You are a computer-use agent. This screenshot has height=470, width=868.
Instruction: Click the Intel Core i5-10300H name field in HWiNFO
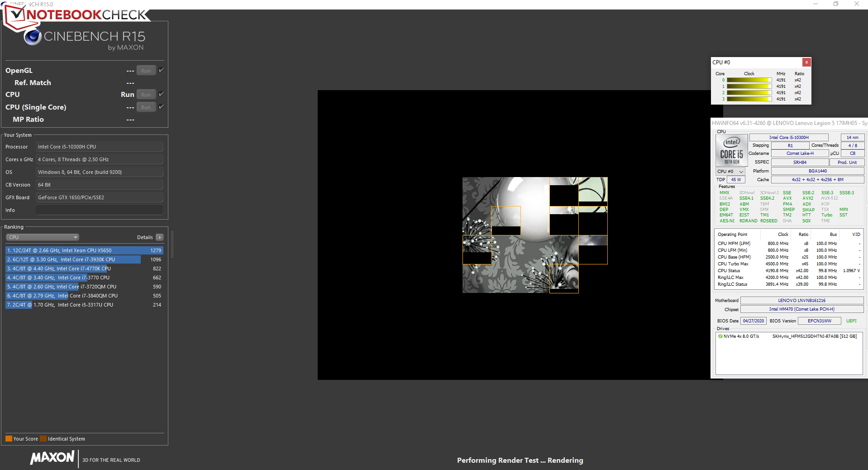[789, 138]
